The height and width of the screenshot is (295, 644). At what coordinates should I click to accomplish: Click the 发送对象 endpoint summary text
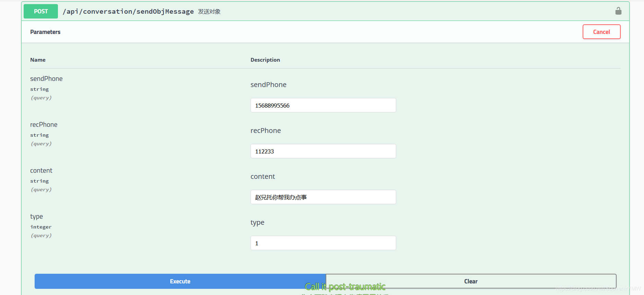tap(209, 12)
